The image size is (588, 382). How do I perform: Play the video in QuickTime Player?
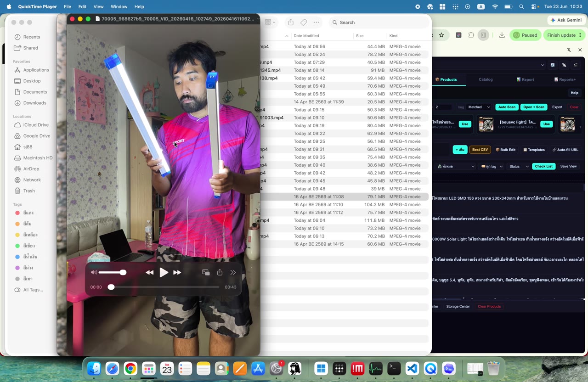pos(164,272)
